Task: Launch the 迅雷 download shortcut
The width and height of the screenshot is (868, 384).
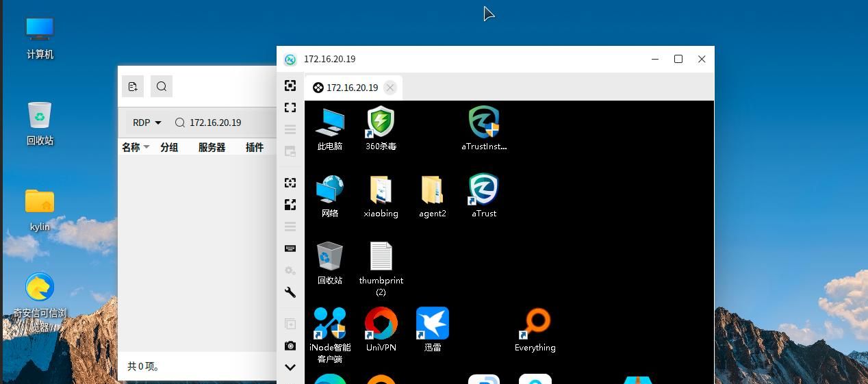Action: pyautogui.click(x=433, y=330)
